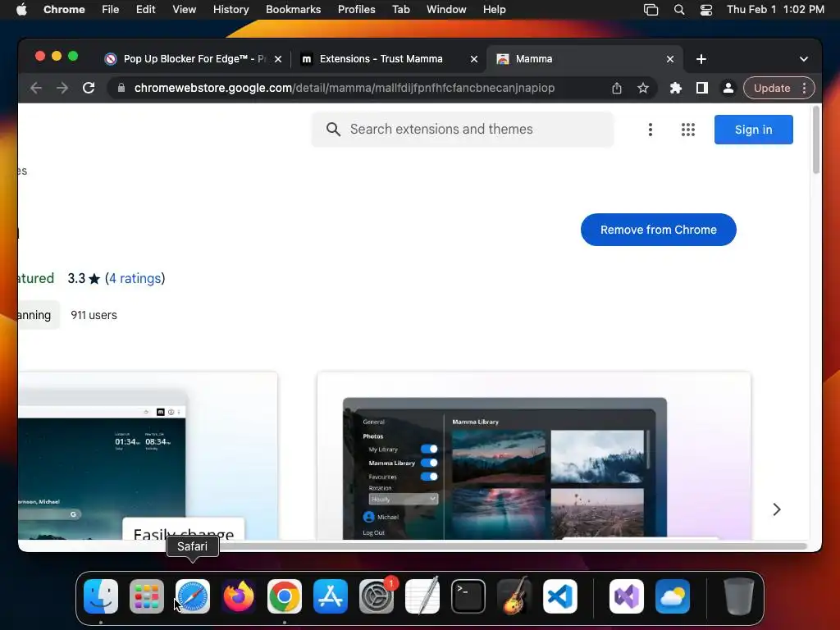Open the Apple menu

pyautogui.click(x=21, y=10)
